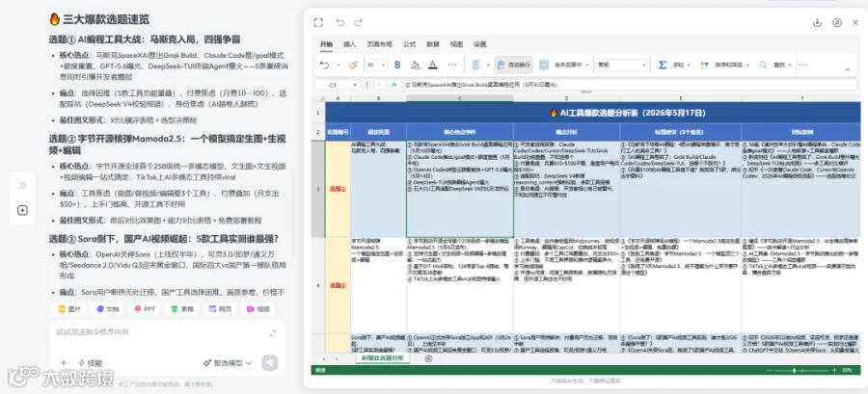Choose the 网页 generation chip

click(x=220, y=309)
